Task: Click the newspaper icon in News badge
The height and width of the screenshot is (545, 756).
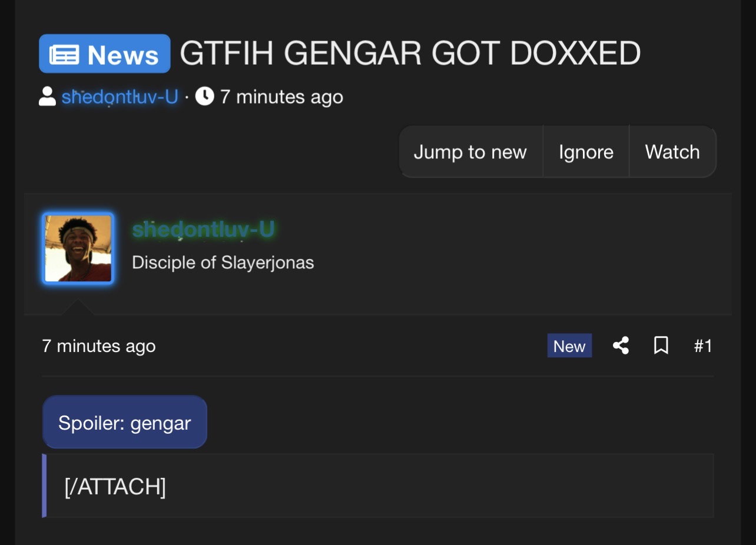Action: pos(64,55)
